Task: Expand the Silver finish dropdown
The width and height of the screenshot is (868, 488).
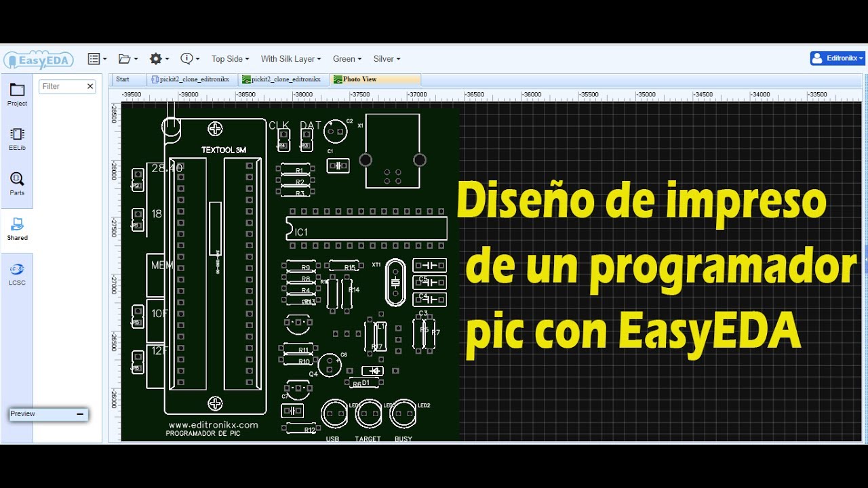Action: coord(387,59)
